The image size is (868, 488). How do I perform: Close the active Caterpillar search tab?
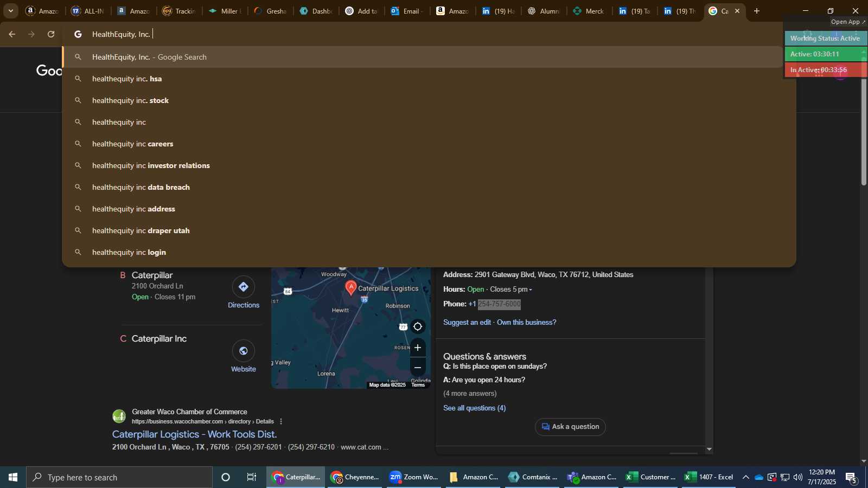click(737, 11)
